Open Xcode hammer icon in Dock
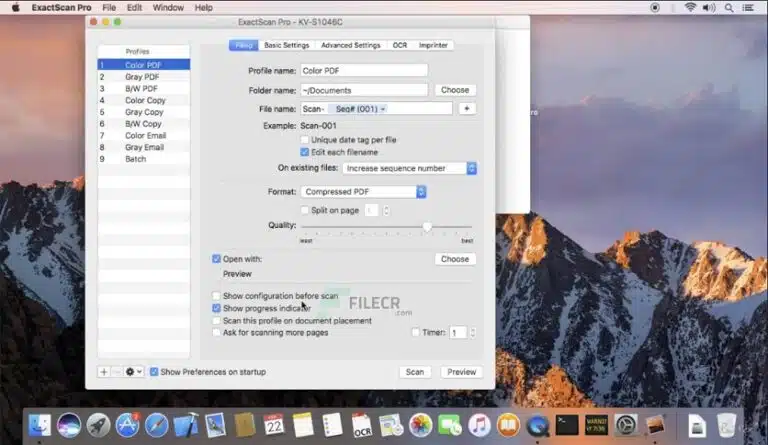The width and height of the screenshot is (768, 445). [186, 424]
